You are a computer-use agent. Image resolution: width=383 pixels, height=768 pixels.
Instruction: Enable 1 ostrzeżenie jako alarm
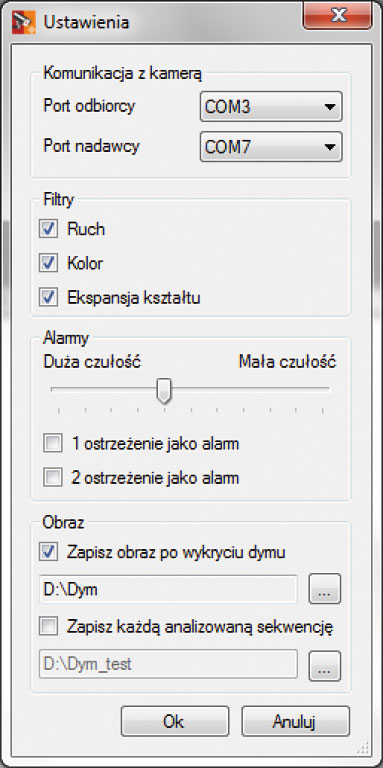coord(52,444)
